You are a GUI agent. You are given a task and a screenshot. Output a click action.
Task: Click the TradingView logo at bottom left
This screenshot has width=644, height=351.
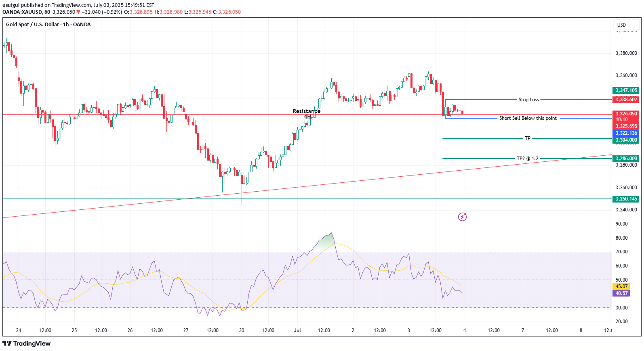pyautogui.click(x=27, y=343)
